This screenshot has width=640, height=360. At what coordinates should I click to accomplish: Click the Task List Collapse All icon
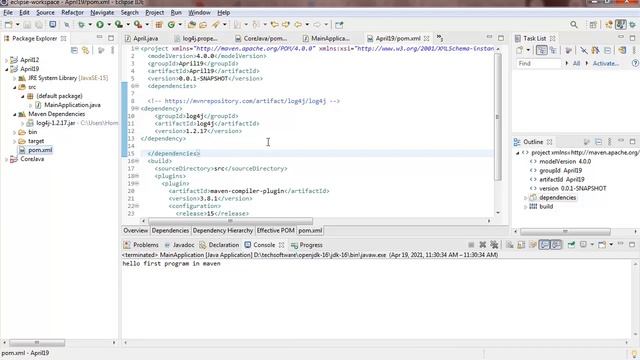click(607, 50)
